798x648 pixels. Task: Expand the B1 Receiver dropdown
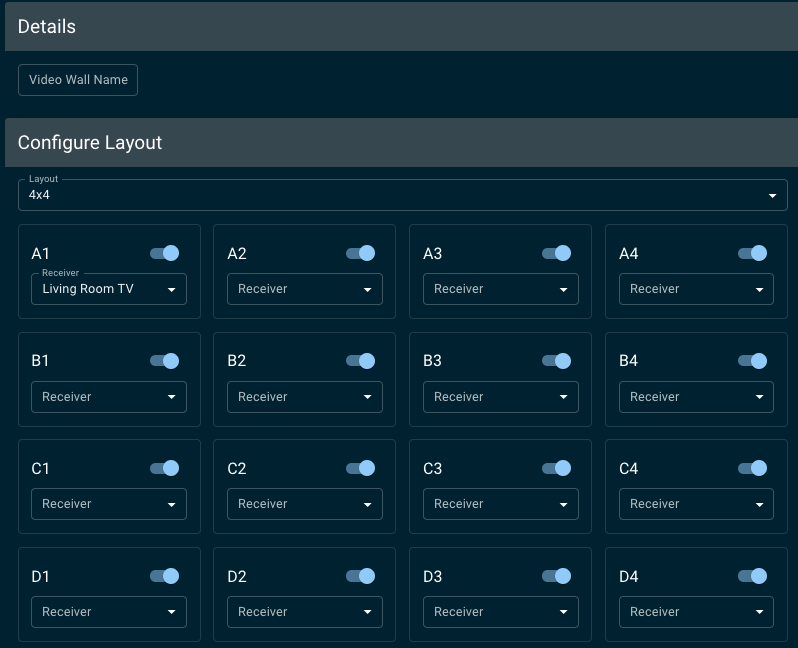tap(109, 397)
